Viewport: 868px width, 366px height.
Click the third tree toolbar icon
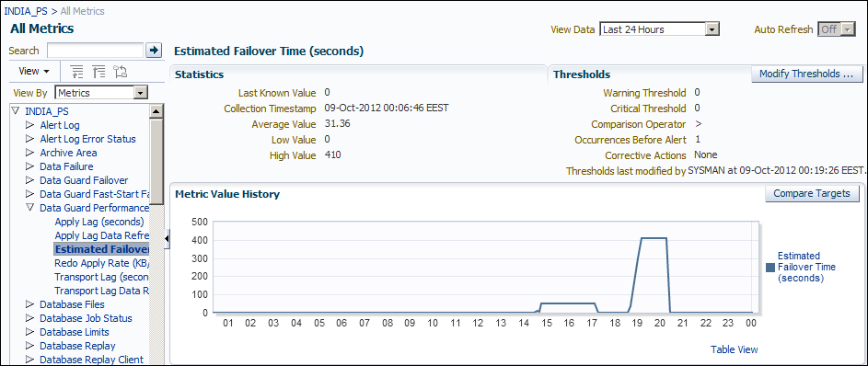point(121,72)
